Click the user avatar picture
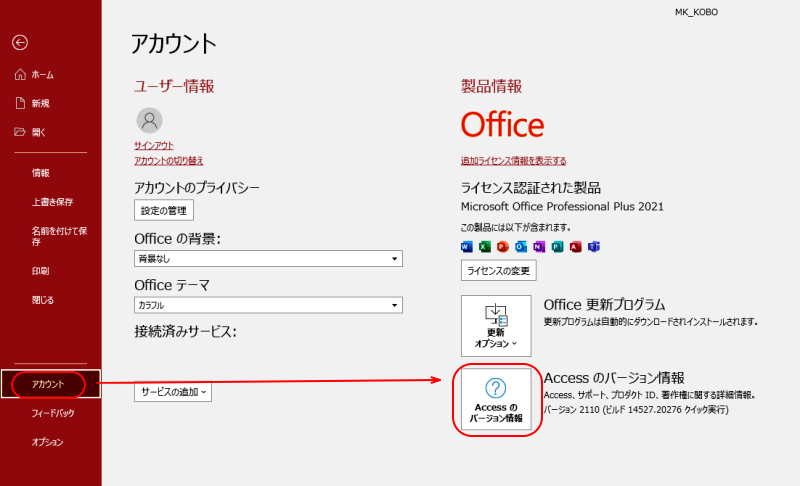 point(149,120)
